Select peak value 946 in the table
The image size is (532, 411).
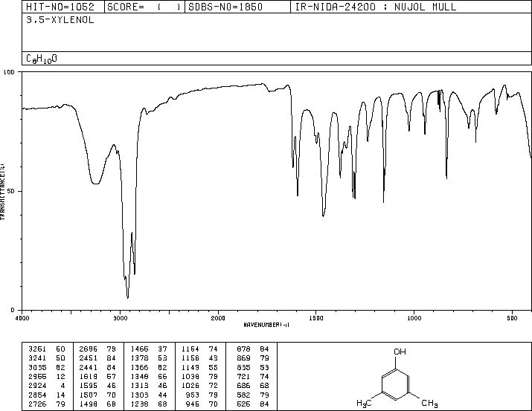(x=193, y=404)
